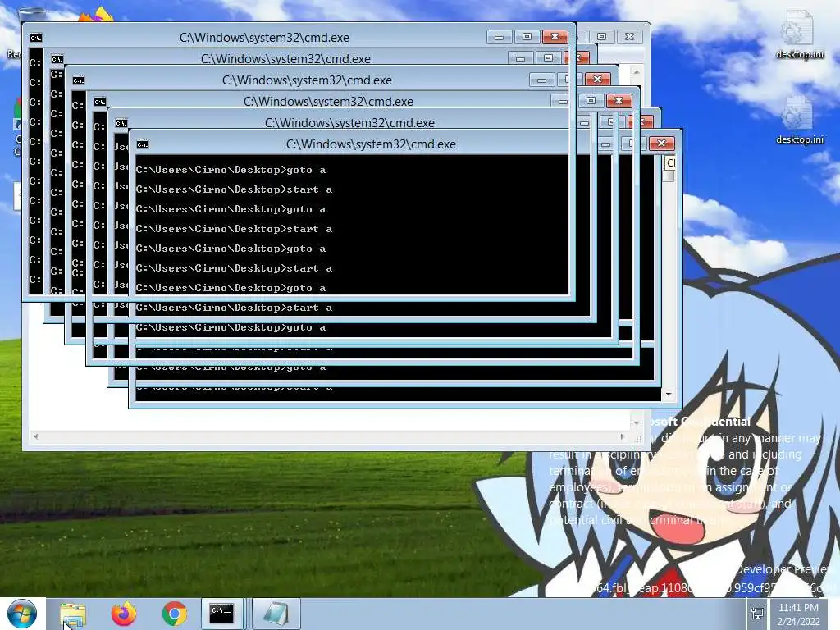Maximize the fourth cmd window from front
The height and width of the screenshot is (630, 840).
coord(591,101)
